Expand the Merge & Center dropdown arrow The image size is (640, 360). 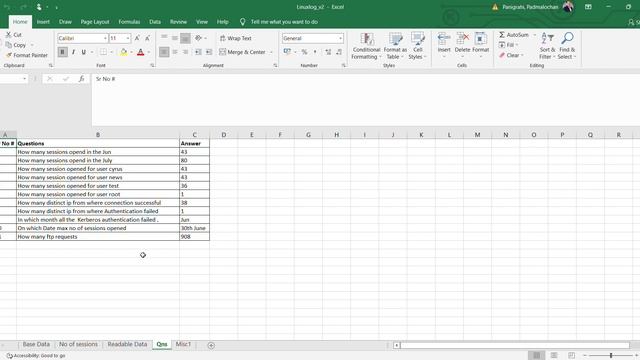[x=271, y=52]
